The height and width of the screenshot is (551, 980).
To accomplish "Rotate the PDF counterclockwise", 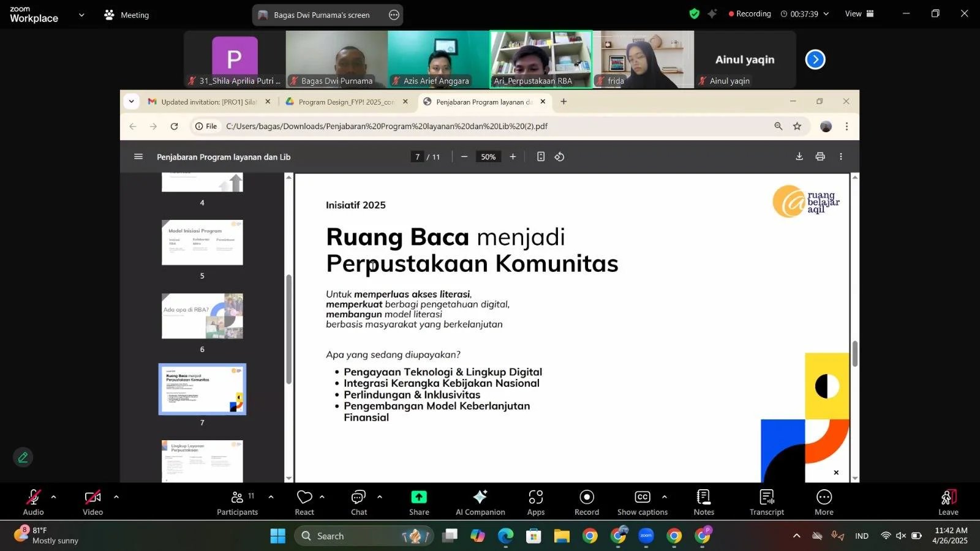I will (x=559, y=157).
